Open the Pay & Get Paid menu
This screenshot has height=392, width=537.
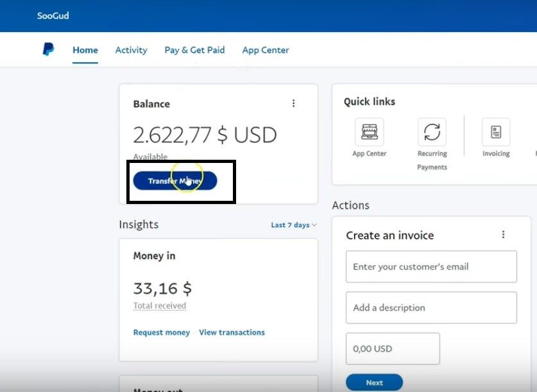(x=194, y=50)
